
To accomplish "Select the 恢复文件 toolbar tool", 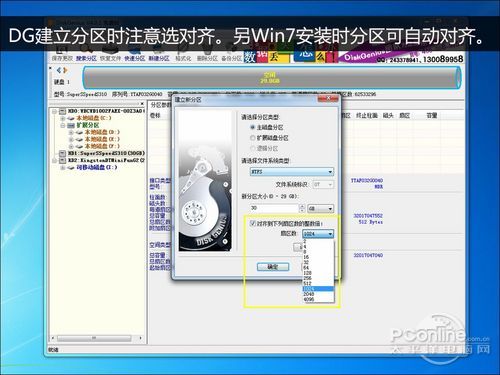I will tap(110, 58).
